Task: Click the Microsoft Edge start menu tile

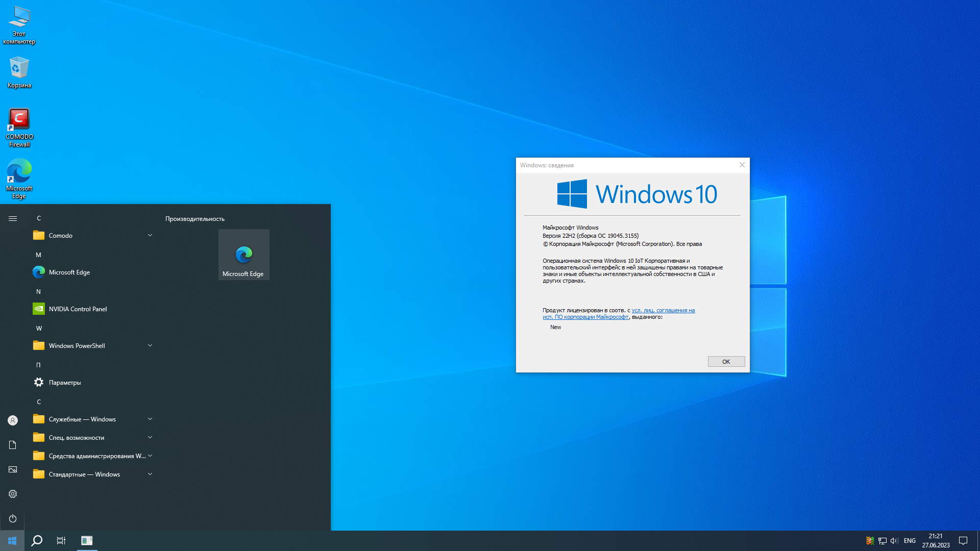Action: 243,255
